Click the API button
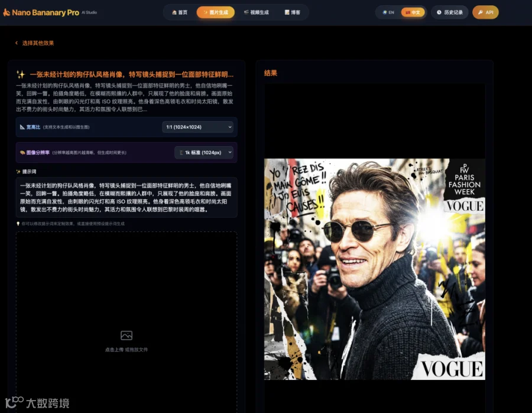Viewport: 532px width, 413px height. point(485,12)
